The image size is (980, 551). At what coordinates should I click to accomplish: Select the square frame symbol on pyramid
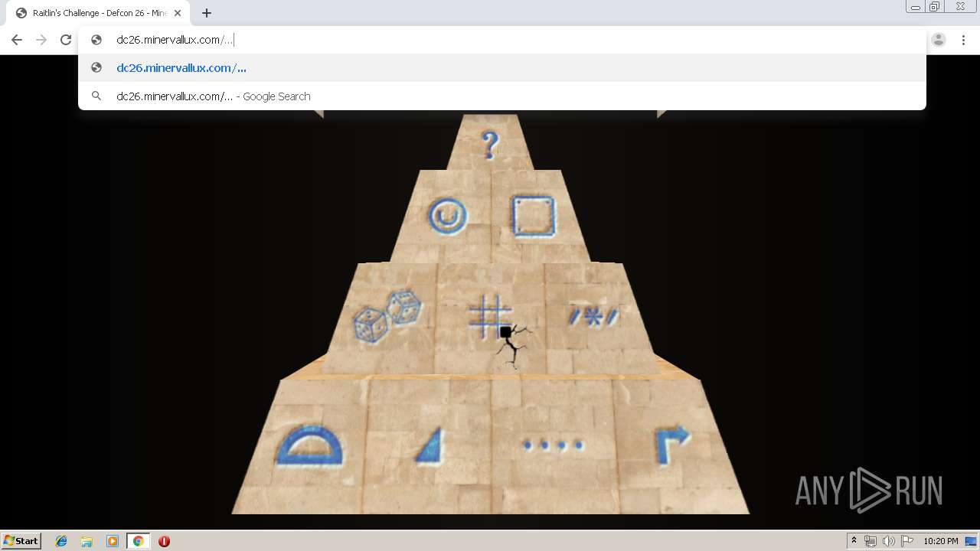pyautogui.click(x=533, y=216)
